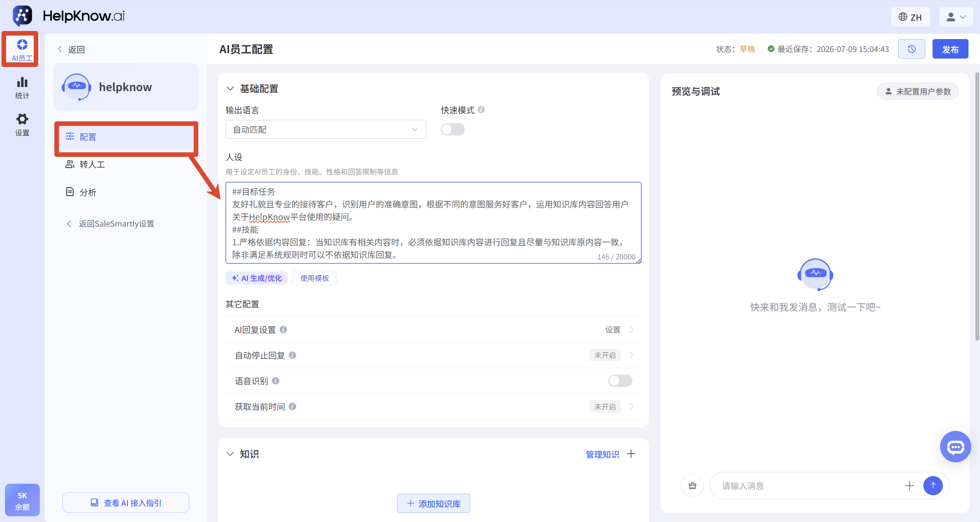
Task: Enable the 语音识别 switch
Action: 620,381
